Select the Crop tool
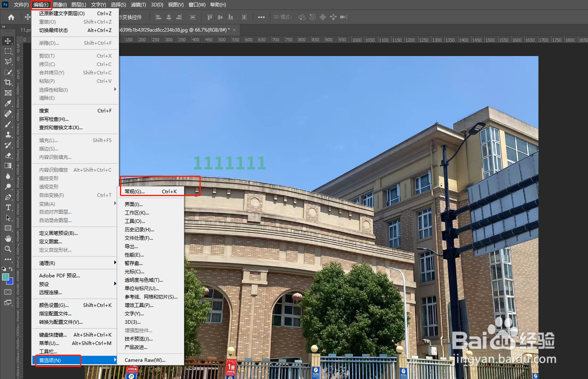 pos(8,82)
